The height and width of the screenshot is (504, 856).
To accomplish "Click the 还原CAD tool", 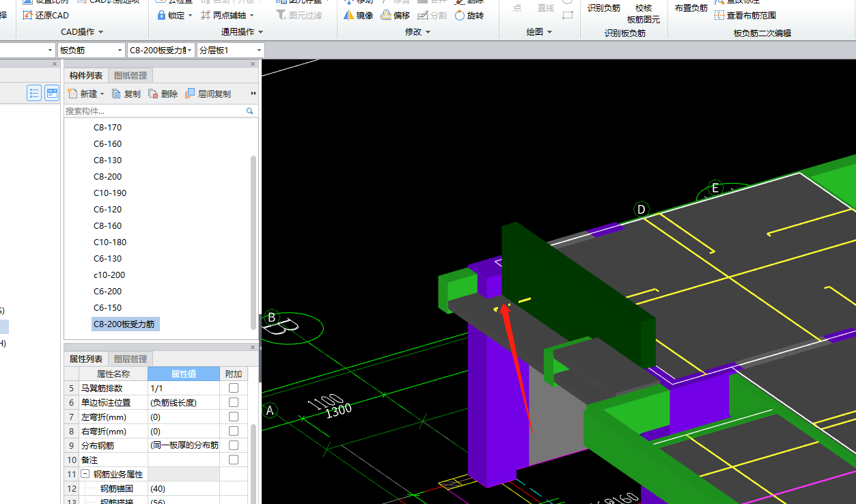I will pos(46,15).
